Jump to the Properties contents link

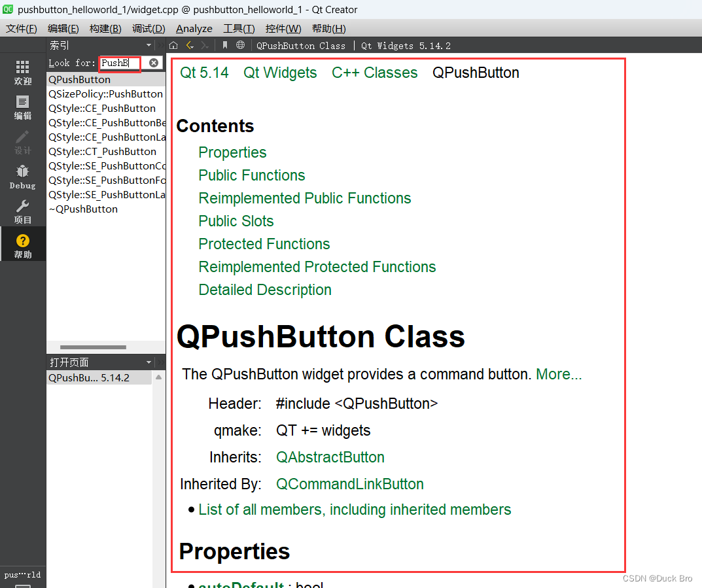point(232,152)
